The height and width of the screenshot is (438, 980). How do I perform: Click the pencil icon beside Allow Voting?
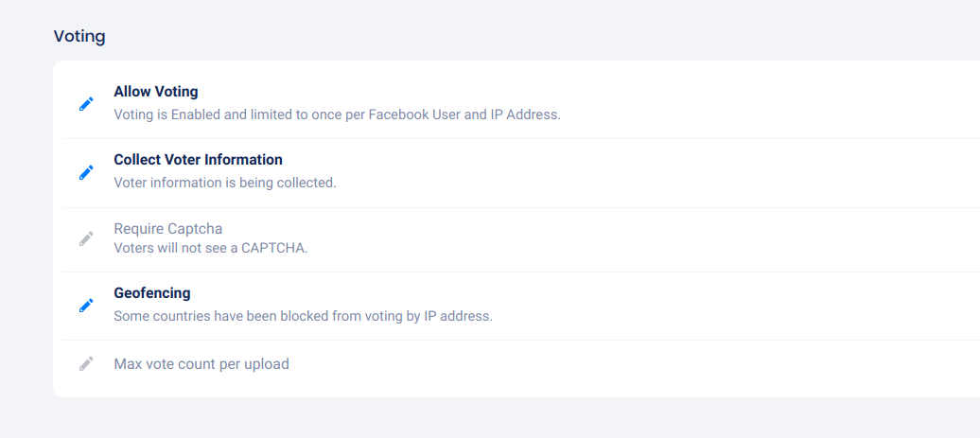[86, 104]
